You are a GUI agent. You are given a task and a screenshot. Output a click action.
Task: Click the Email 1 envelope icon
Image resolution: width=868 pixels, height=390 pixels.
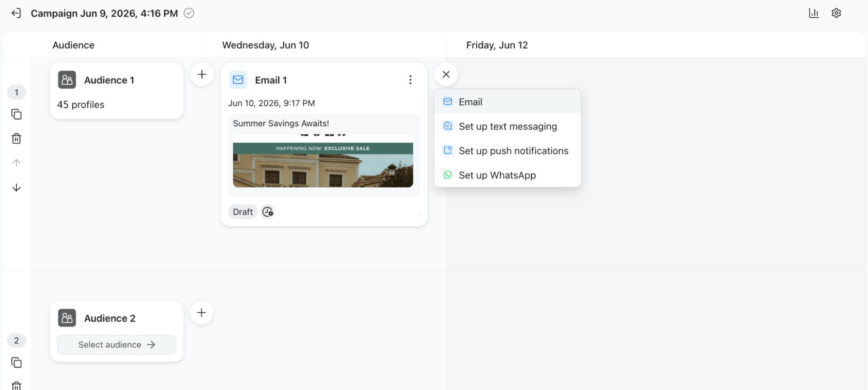[238, 80]
